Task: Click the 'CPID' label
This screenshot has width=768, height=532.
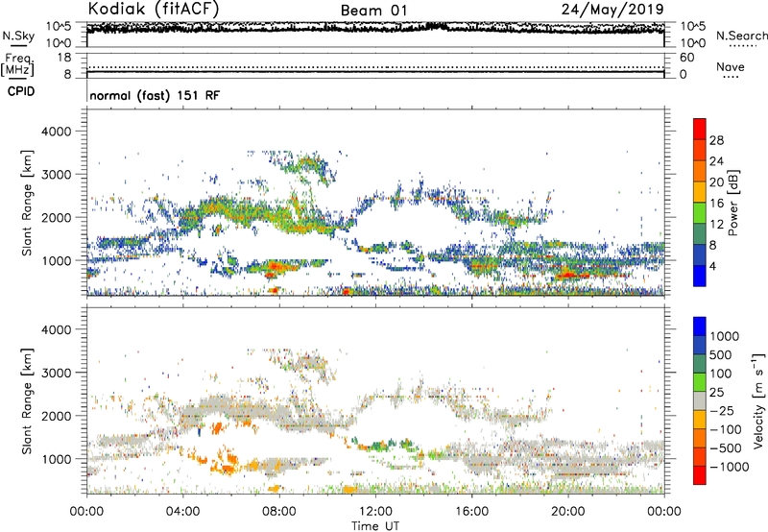Action: point(21,91)
